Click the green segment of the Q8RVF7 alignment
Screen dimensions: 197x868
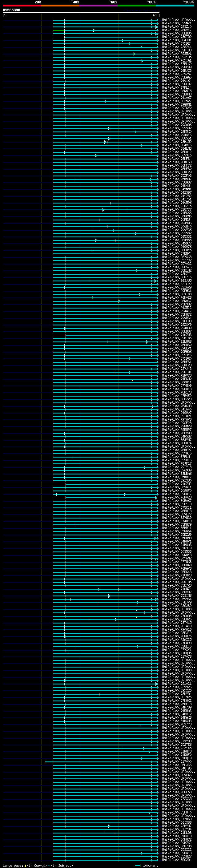point(58,30)
